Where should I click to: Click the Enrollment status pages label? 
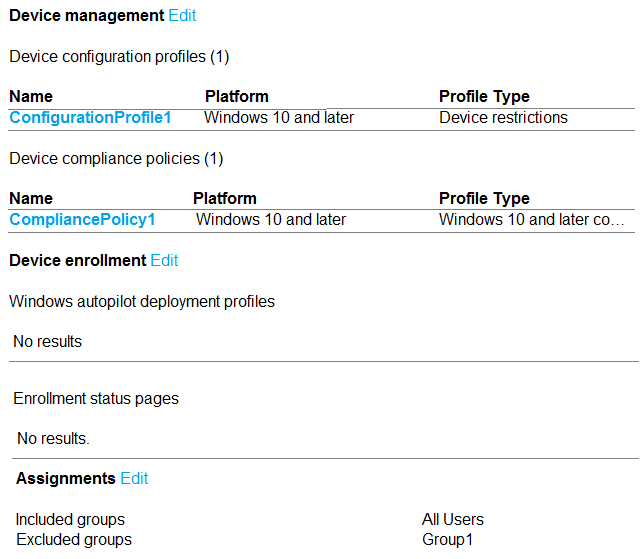[x=96, y=399]
